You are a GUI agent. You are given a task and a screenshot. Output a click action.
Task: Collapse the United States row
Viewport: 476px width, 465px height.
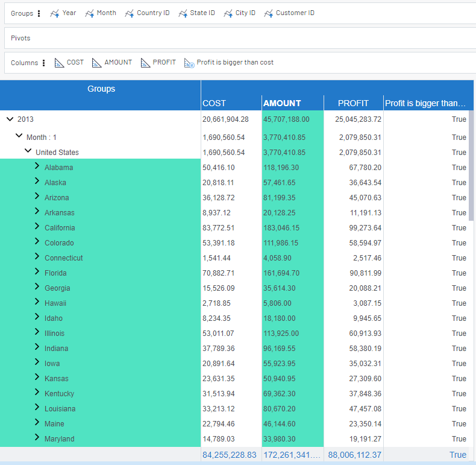(28, 151)
